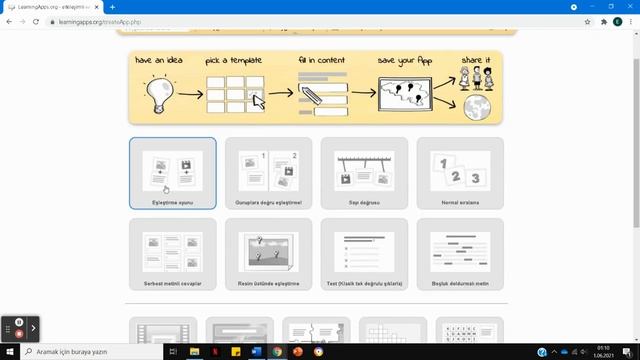Pause the screen recording

click(19, 322)
